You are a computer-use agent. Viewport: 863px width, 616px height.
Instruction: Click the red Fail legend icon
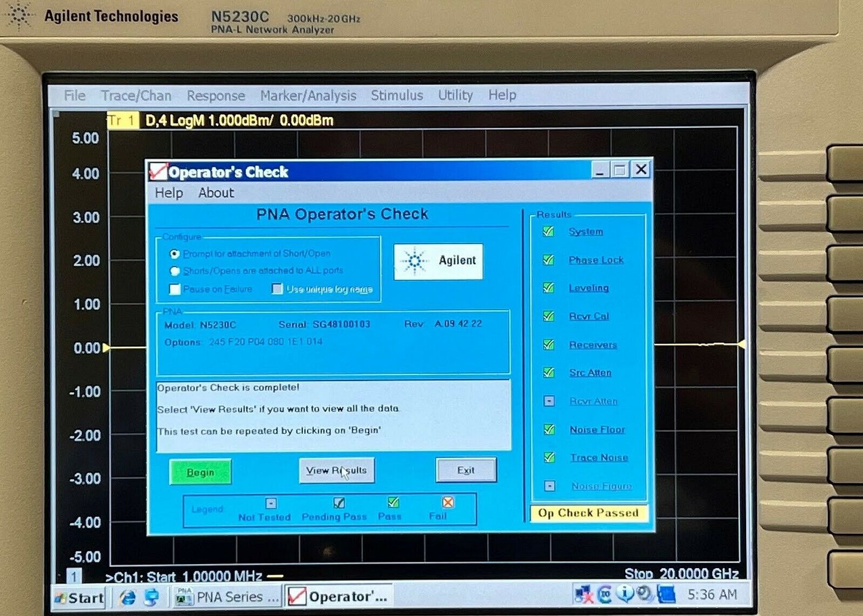448,502
